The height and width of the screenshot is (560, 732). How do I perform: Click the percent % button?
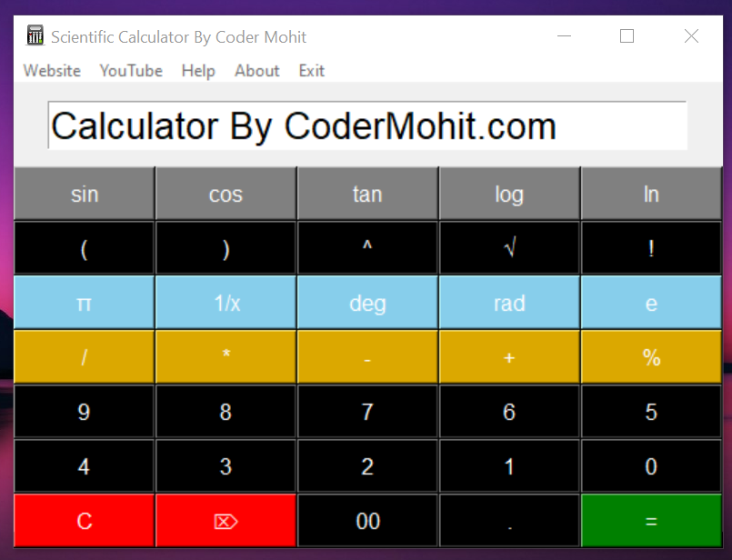(x=651, y=357)
